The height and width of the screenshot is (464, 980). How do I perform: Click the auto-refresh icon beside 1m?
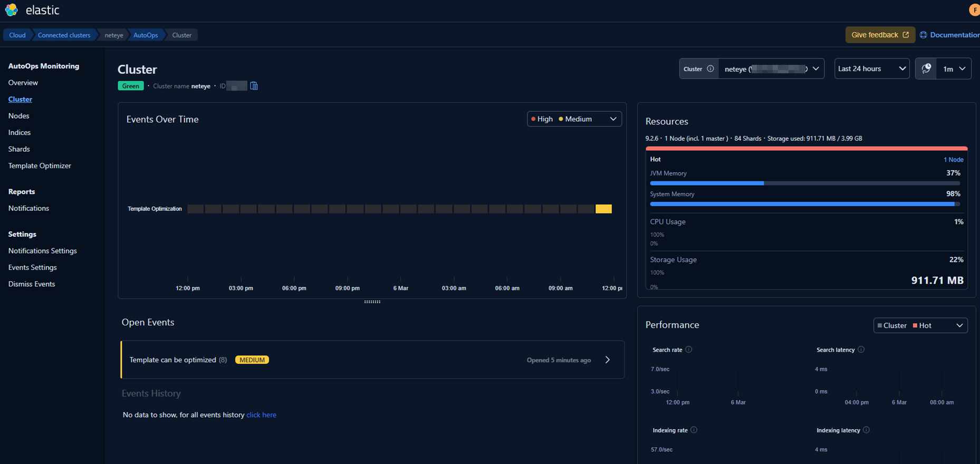tap(926, 69)
